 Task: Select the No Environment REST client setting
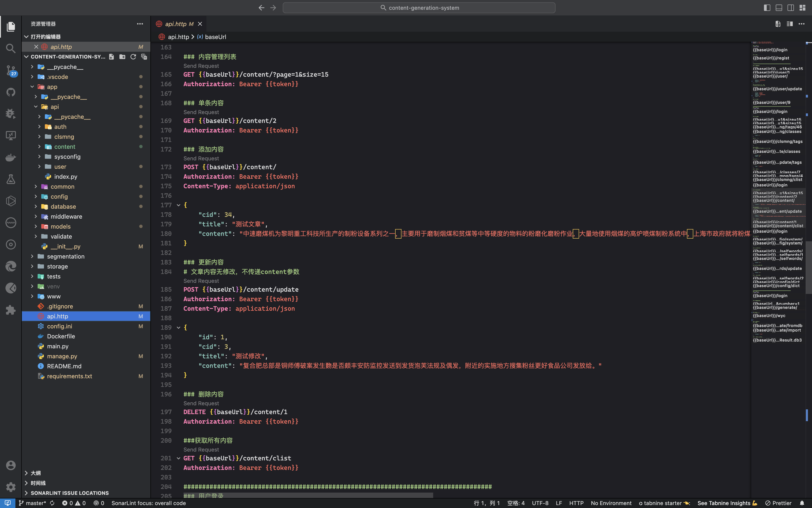[611, 503]
